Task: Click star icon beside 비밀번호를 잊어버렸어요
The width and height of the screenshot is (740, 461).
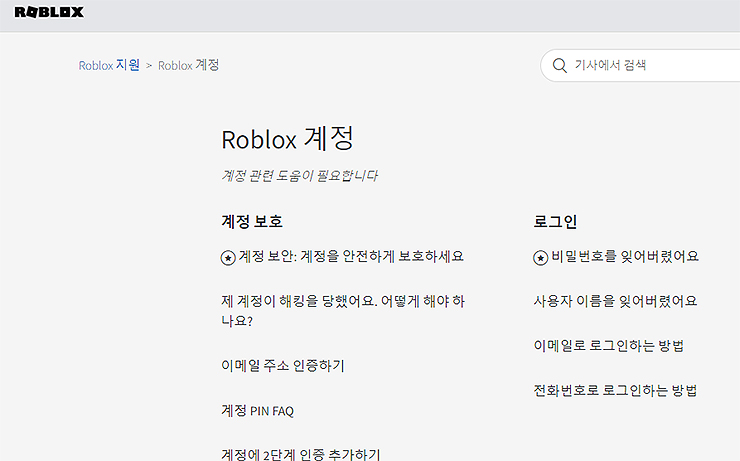Action: click(x=540, y=258)
